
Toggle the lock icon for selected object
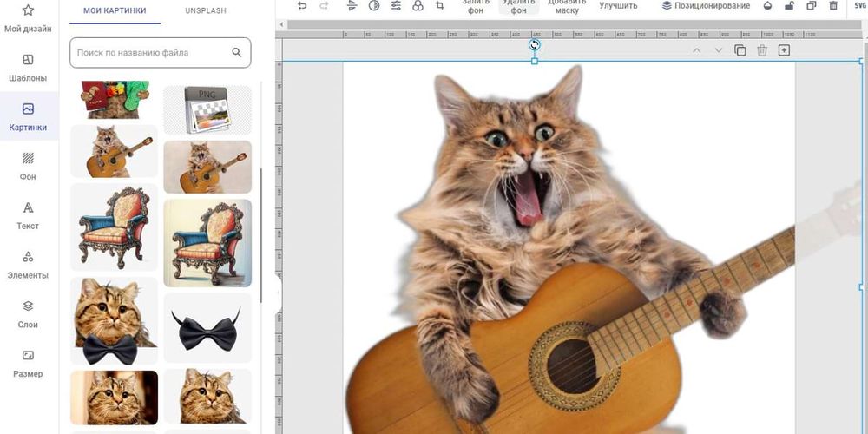click(789, 6)
